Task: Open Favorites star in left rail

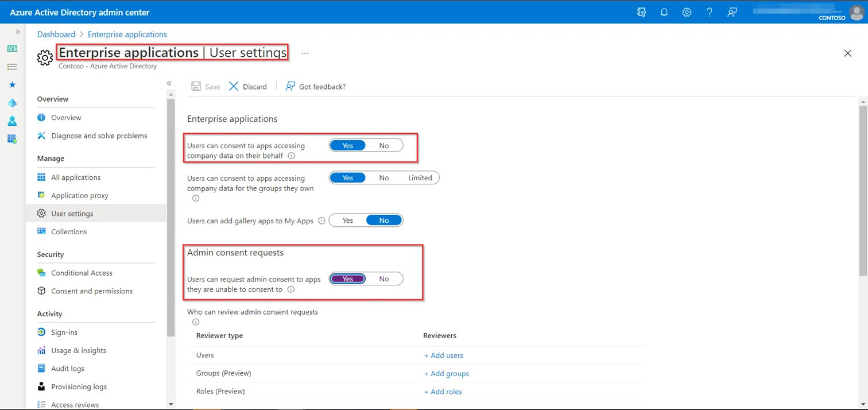Action: [x=12, y=85]
